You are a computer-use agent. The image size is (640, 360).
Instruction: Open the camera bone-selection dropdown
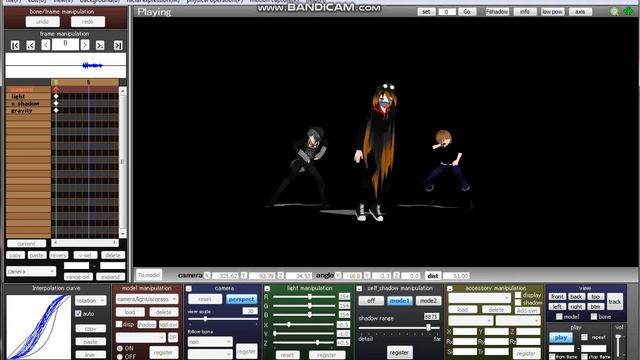(31, 271)
